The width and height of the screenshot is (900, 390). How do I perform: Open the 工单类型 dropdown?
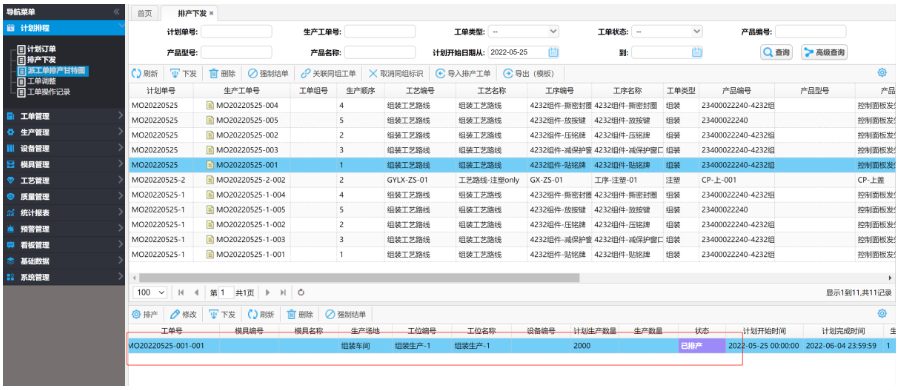coord(523,32)
